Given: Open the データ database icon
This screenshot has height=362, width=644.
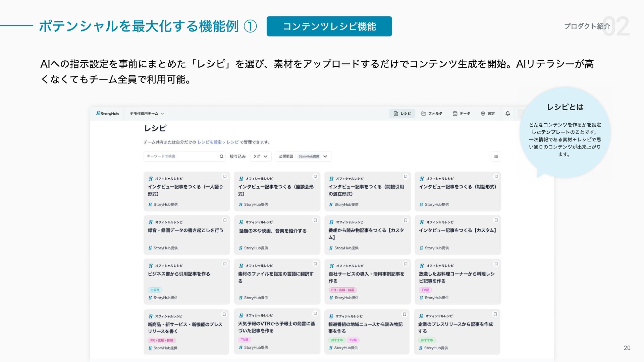Looking at the screenshot, I should click(x=455, y=114).
